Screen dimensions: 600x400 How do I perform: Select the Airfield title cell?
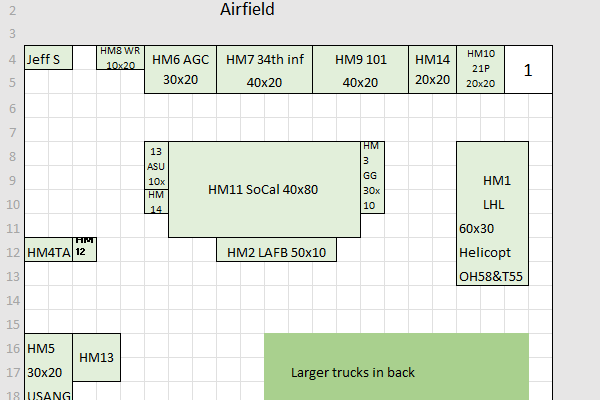(247, 10)
